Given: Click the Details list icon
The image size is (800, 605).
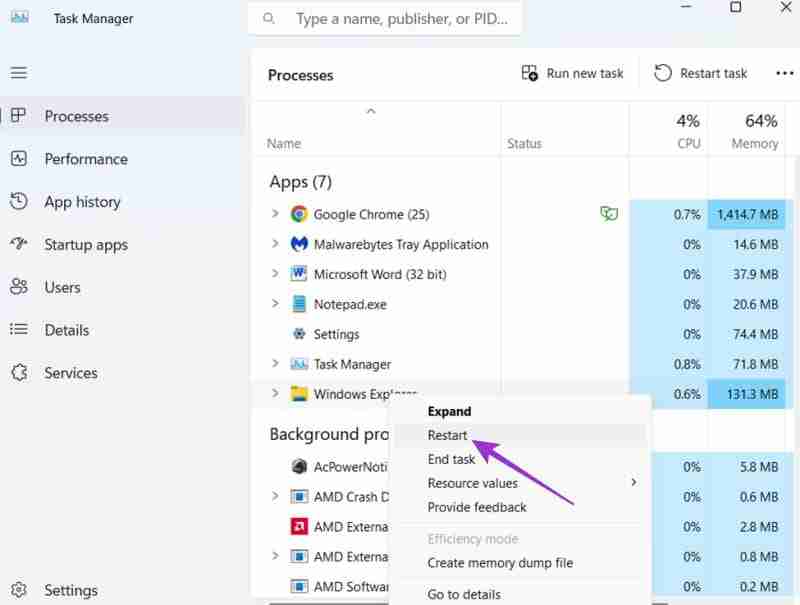Looking at the screenshot, I should click(x=18, y=330).
